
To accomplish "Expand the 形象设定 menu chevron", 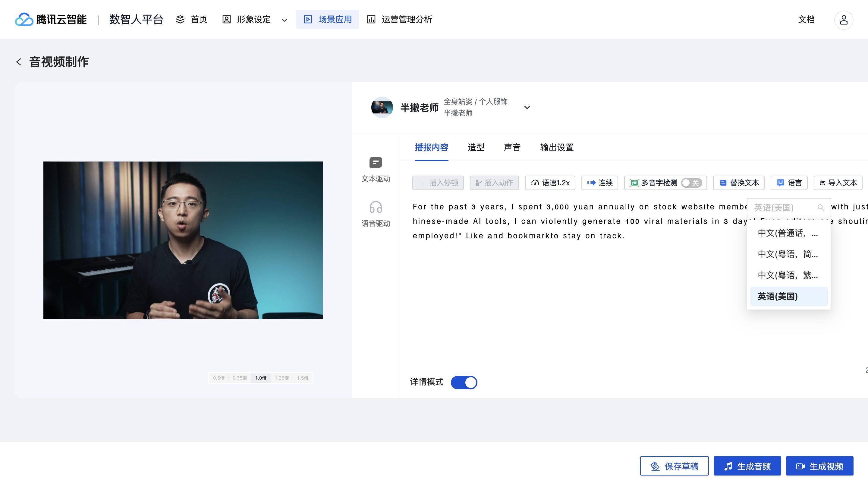I will point(285,20).
